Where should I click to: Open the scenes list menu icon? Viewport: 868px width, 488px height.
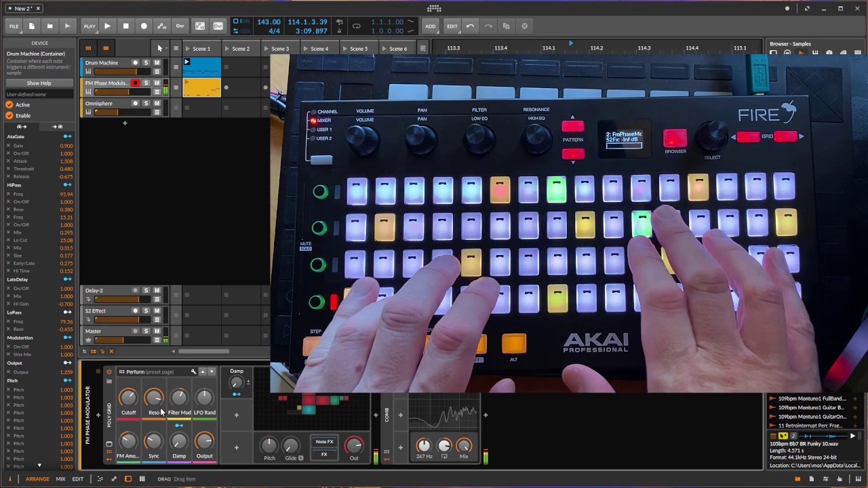point(422,48)
